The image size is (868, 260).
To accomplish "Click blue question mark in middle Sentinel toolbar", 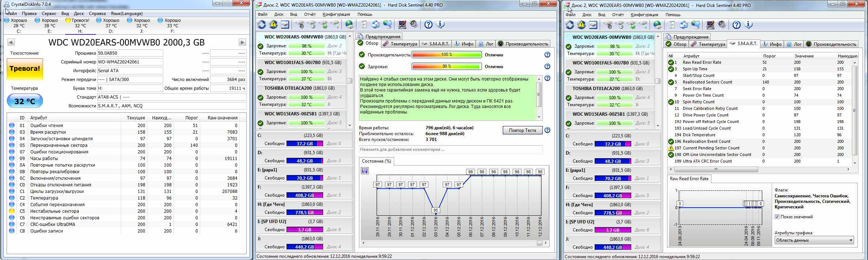I will [429, 25].
